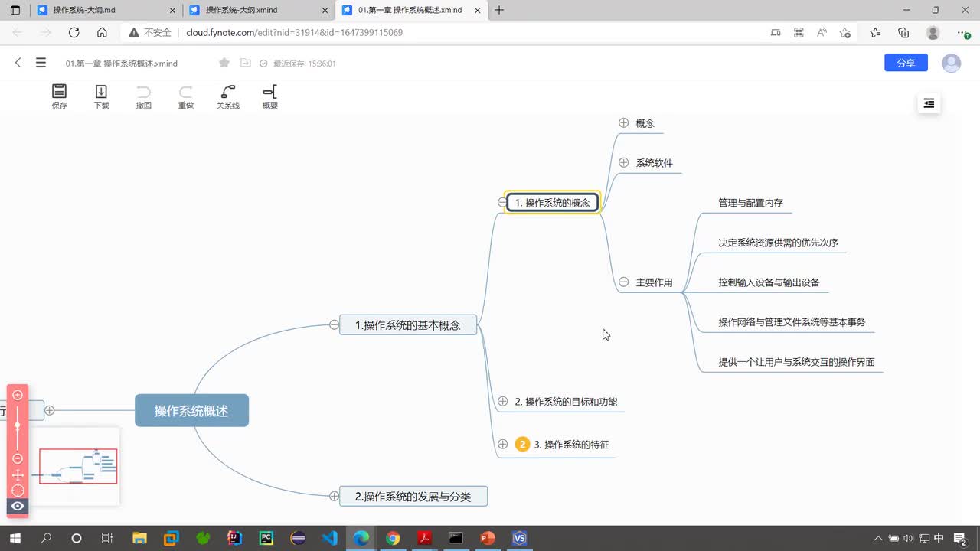980x551 pixels.
Task: Click the 控制输入设备与输出设备 leaf text
Action: coord(769,282)
